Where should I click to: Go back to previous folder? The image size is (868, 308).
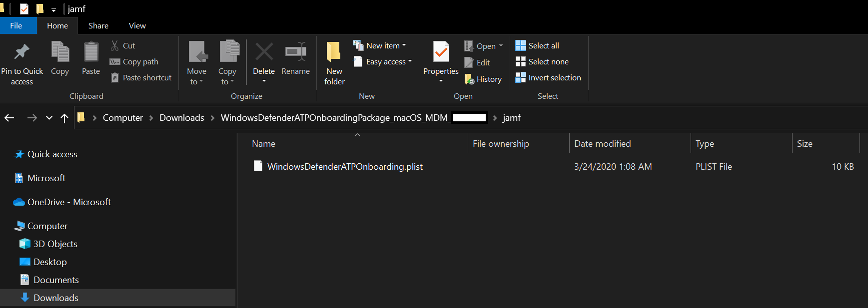pos(9,118)
